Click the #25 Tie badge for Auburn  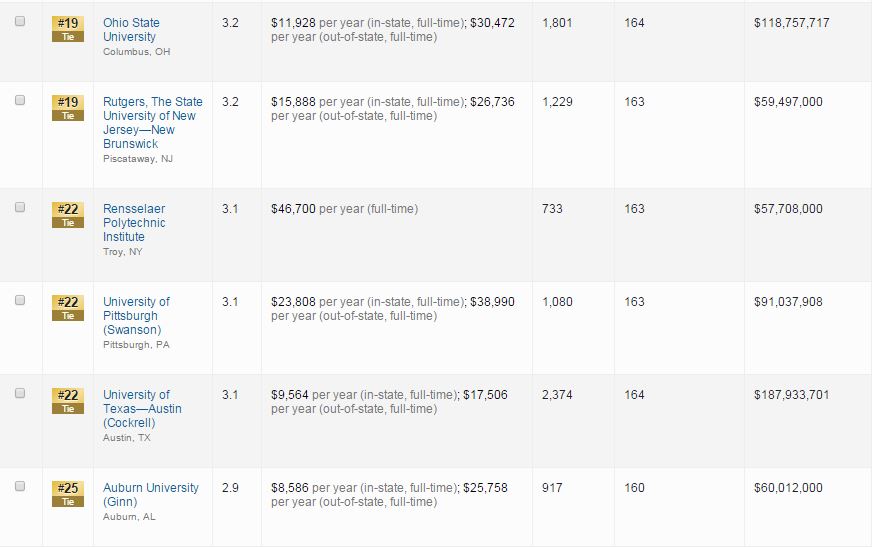point(68,494)
